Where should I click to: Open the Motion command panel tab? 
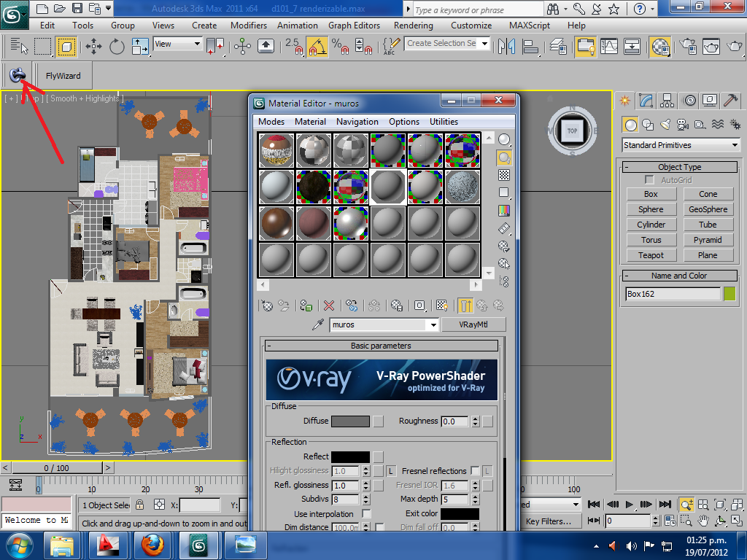689,101
